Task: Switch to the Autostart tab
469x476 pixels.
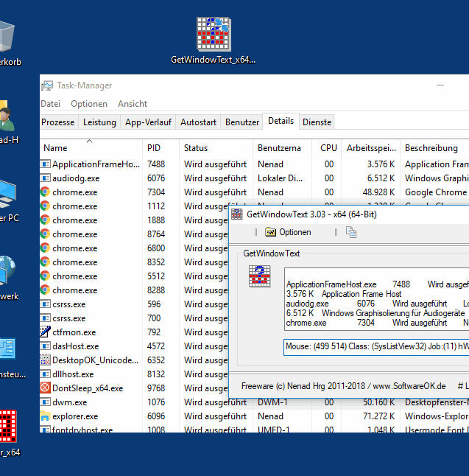Action: click(x=198, y=122)
